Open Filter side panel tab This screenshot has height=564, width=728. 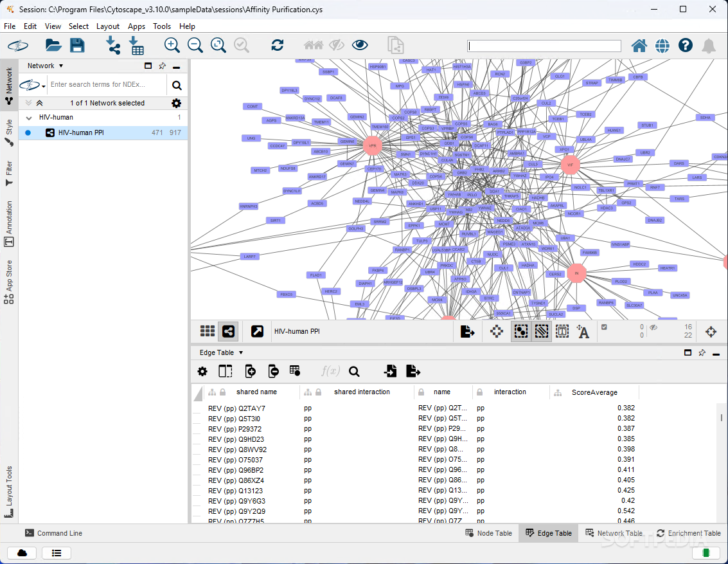(9, 173)
